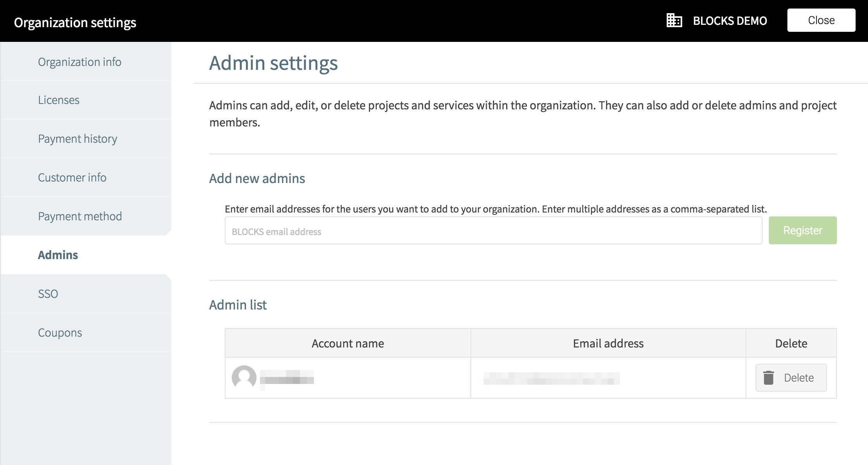
Task: Close Organization settings panel
Action: 821,20
